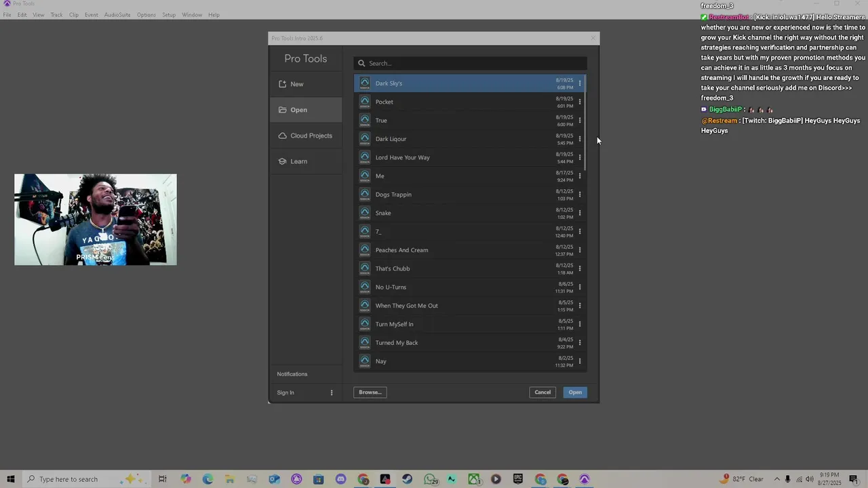Select the Me session row
Image resolution: width=868 pixels, height=488 pixels.
click(470, 176)
